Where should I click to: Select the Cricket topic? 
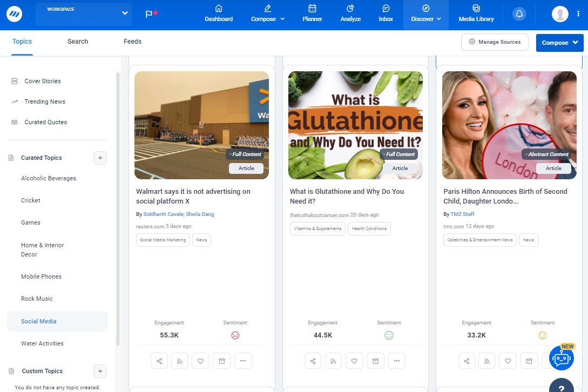[x=30, y=200]
